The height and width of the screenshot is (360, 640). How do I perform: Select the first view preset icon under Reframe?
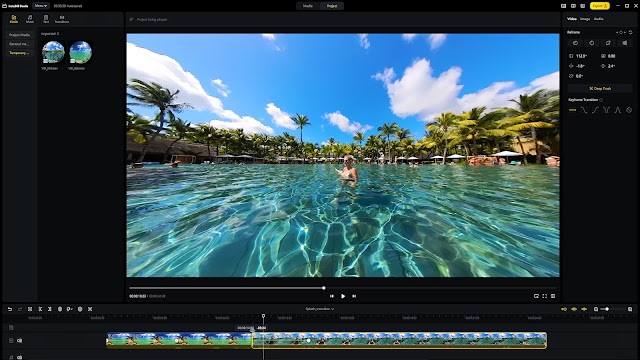[576, 43]
